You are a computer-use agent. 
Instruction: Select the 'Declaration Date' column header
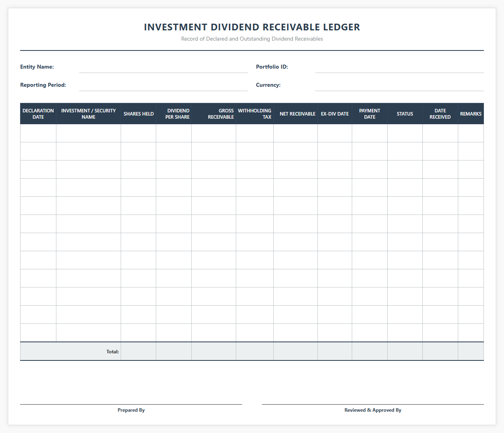38,114
